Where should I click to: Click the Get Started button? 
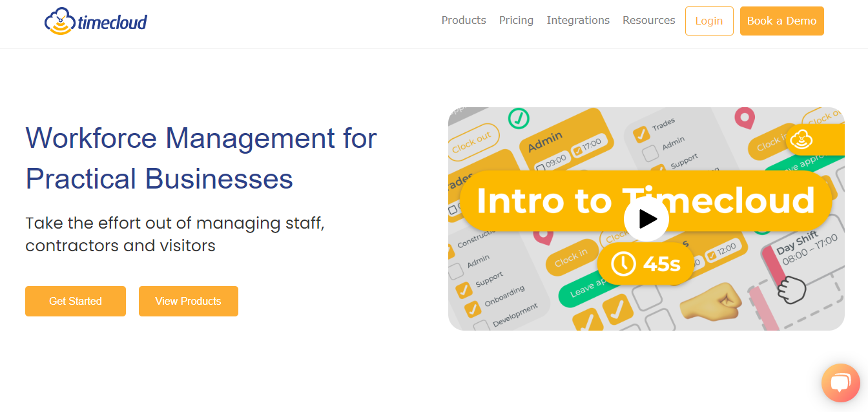[x=76, y=301]
